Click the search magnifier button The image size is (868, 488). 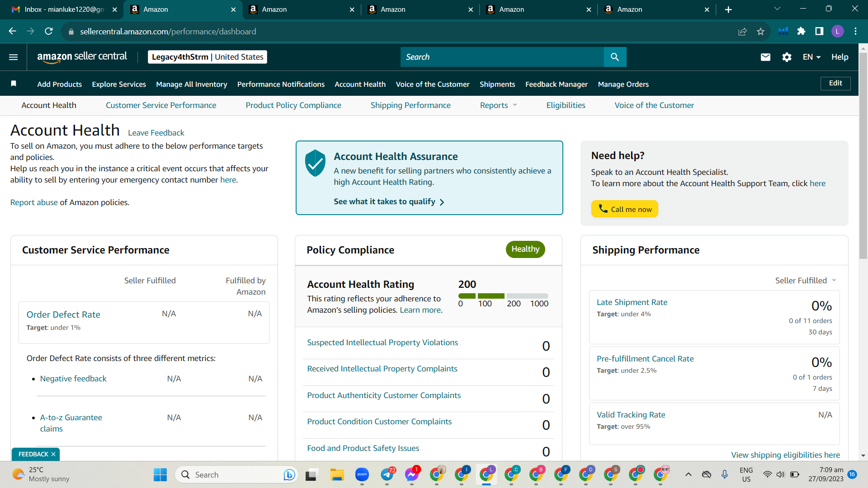[x=615, y=57]
